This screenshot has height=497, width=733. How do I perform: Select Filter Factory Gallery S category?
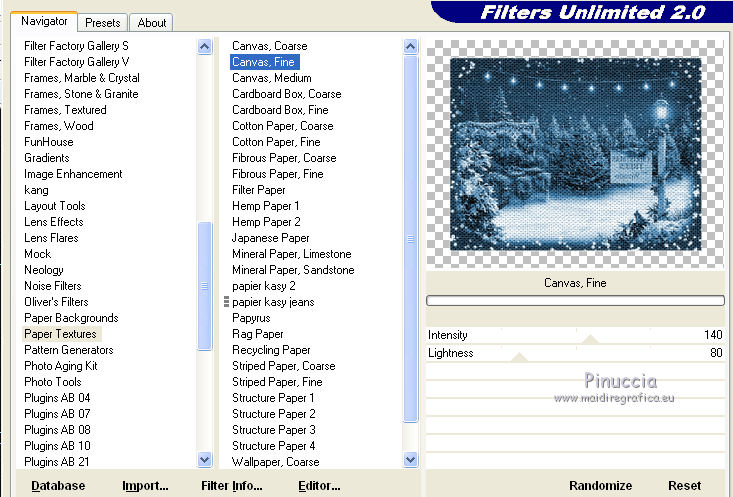pos(76,46)
